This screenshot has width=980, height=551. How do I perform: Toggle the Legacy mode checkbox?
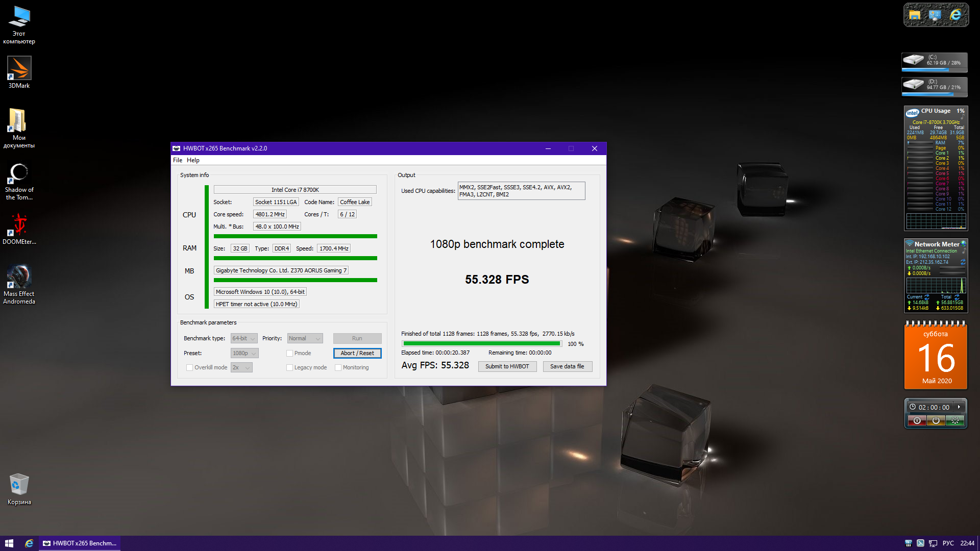click(x=289, y=367)
